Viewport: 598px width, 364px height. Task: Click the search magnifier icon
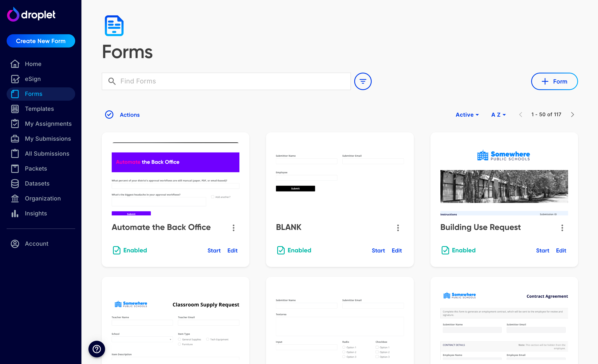click(112, 81)
